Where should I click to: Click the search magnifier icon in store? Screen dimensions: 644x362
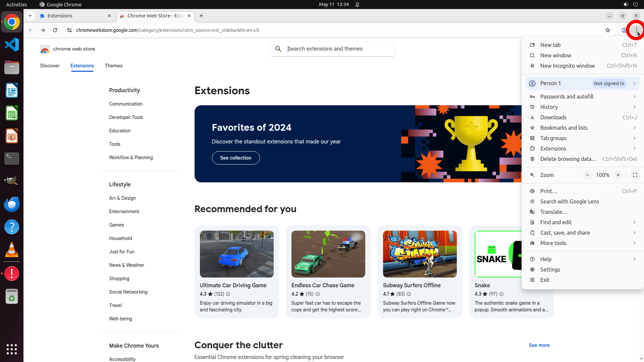pos(278,49)
